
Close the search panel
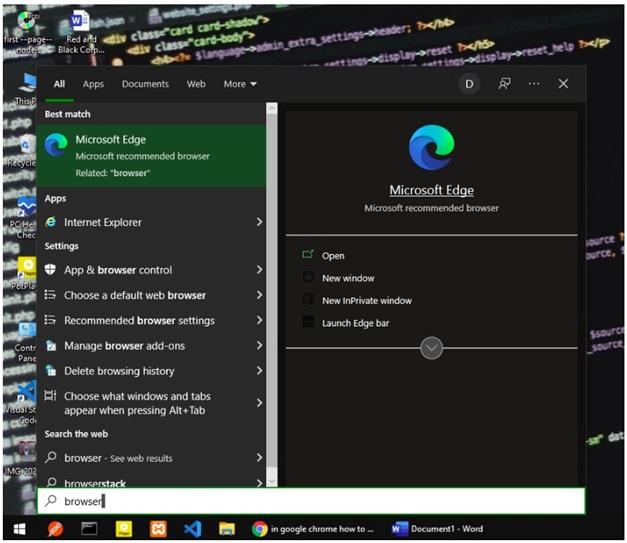click(x=563, y=84)
